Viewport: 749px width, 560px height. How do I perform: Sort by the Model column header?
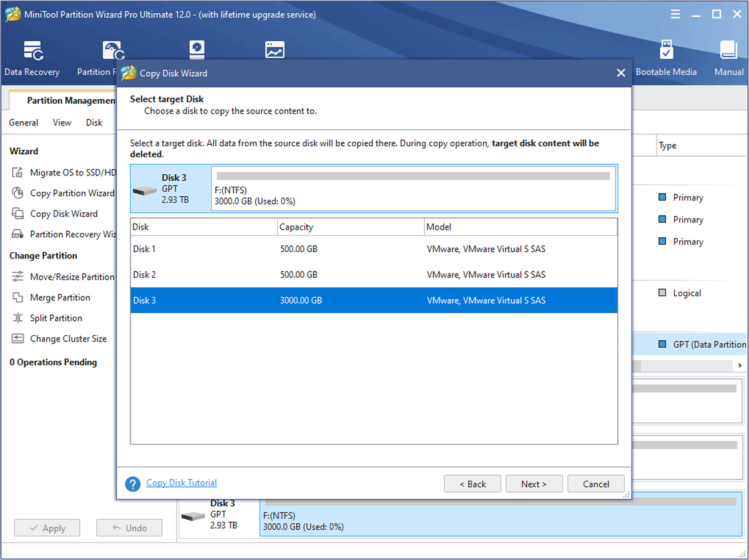tap(521, 227)
